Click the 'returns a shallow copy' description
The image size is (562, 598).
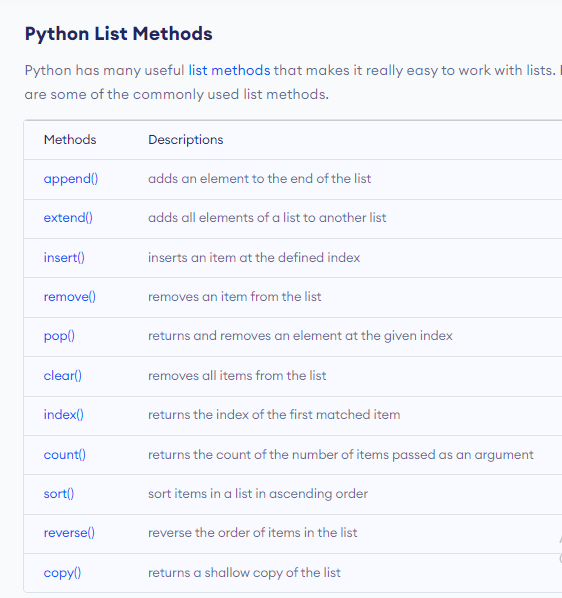click(244, 573)
